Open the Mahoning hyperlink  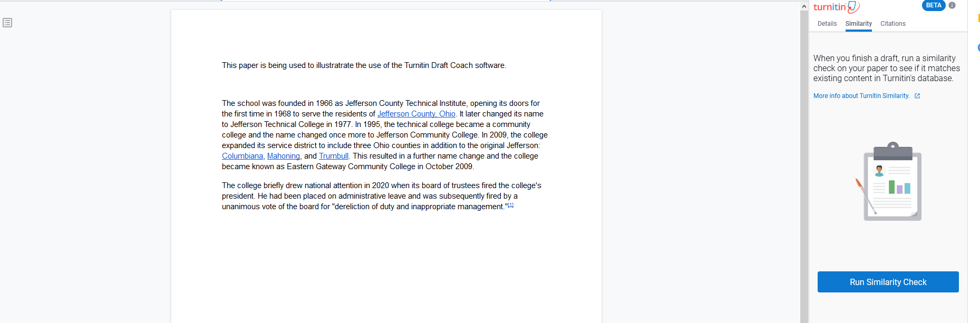point(283,156)
